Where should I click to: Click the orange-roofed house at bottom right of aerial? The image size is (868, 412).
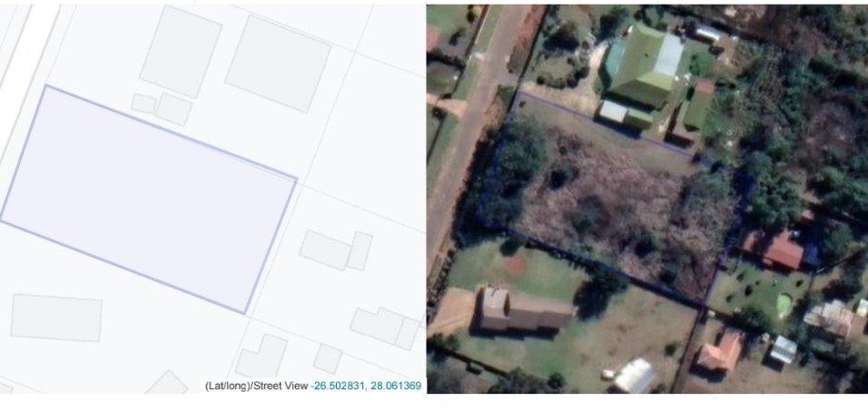click(x=720, y=352)
